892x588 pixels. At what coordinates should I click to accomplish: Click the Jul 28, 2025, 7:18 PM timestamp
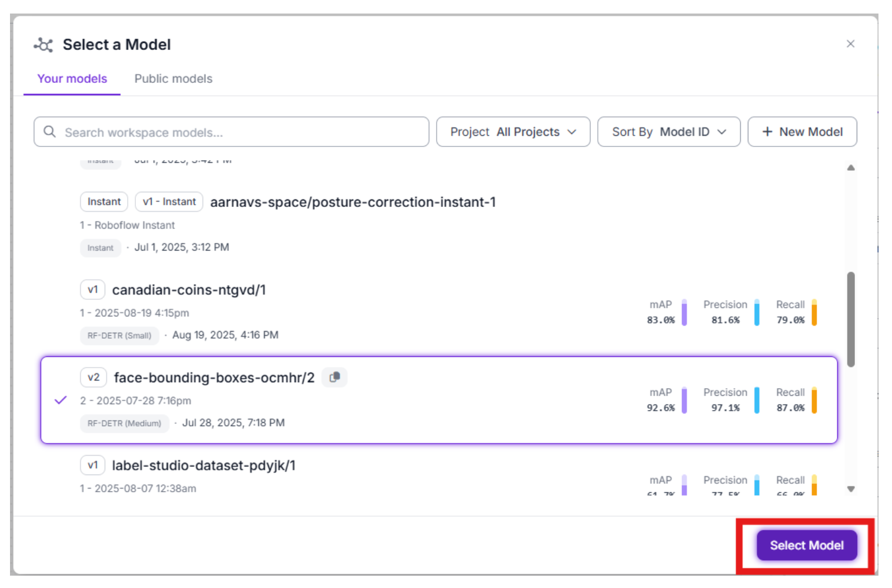coord(234,422)
